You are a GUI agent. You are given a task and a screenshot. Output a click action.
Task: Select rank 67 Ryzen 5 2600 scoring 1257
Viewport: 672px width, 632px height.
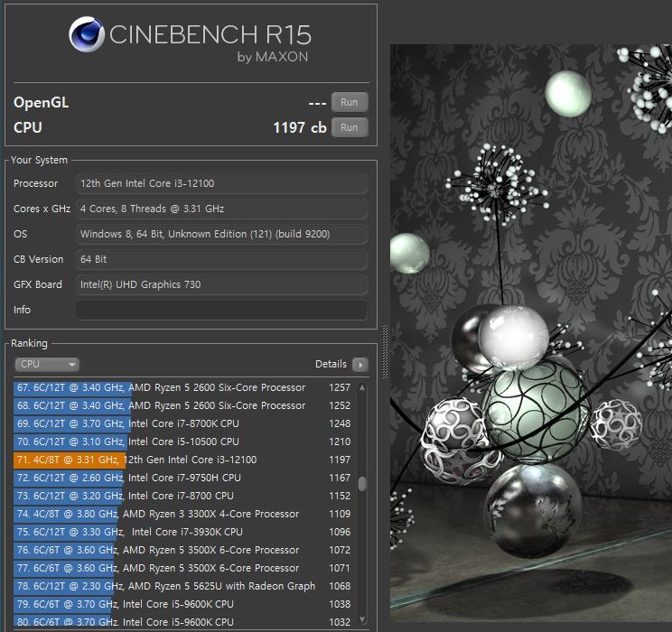(184, 387)
